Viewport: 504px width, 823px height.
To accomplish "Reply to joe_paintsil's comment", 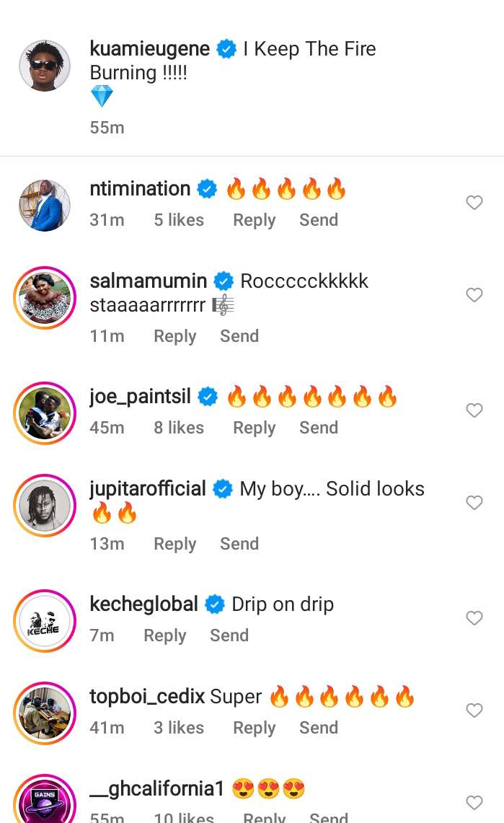I will (x=254, y=428).
